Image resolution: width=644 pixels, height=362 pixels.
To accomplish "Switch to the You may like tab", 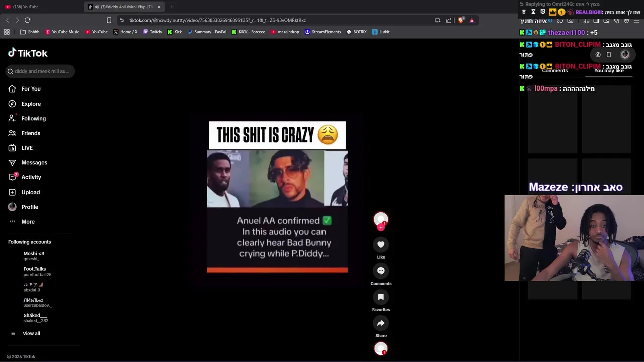I will (609, 71).
